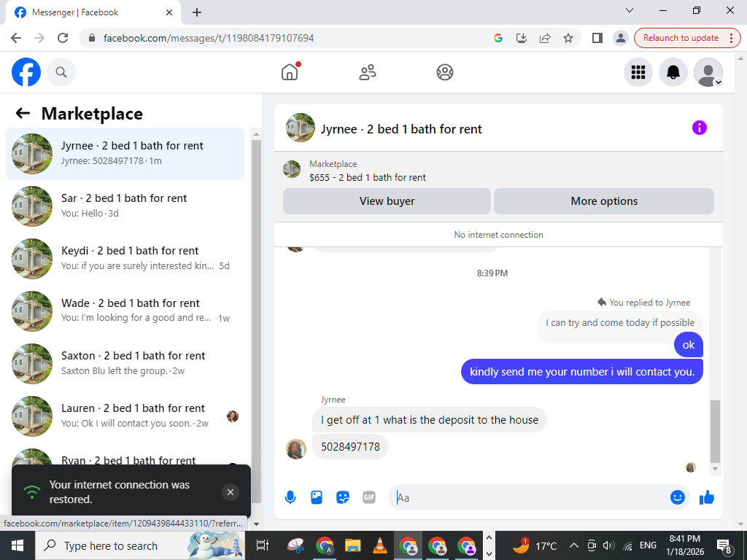747x560 pixels.
Task: Go to the Home feed icon
Action: [x=290, y=72]
